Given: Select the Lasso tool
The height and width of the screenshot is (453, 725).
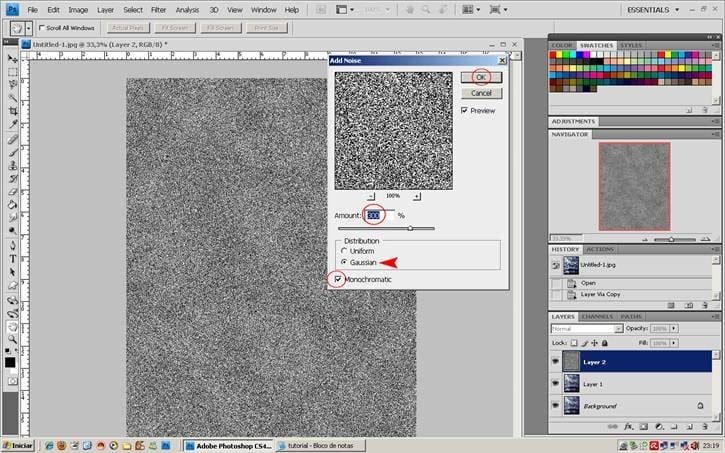Looking at the screenshot, I should coord(12,85).
